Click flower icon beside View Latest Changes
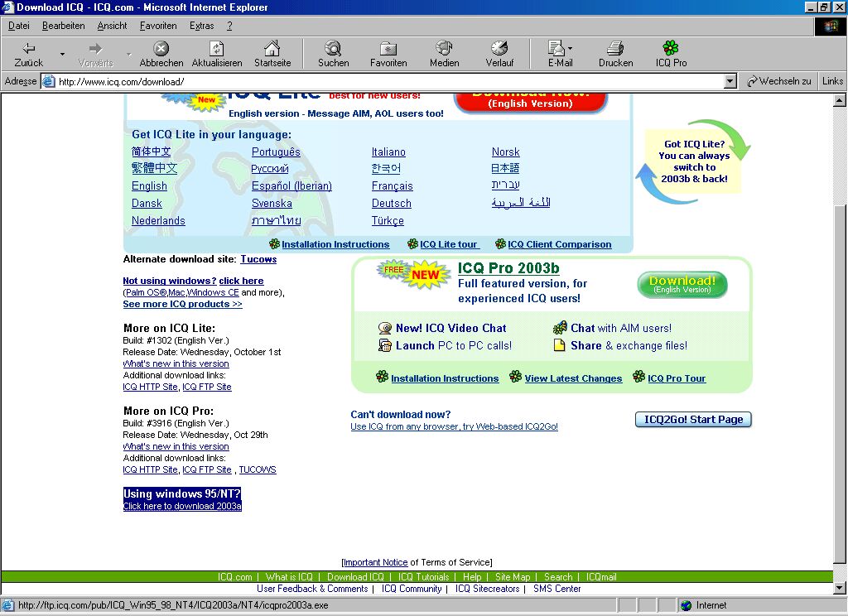This screenshot has height=616, width=848. 515,377
